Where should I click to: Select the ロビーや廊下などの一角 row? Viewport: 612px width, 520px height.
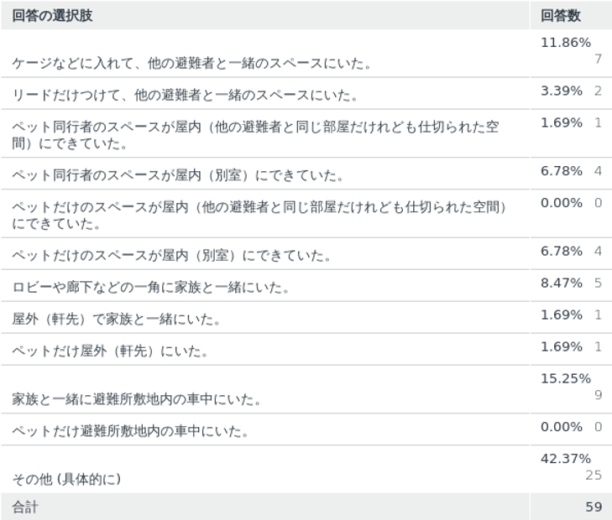pyautogui.click(x=150, y=288)
